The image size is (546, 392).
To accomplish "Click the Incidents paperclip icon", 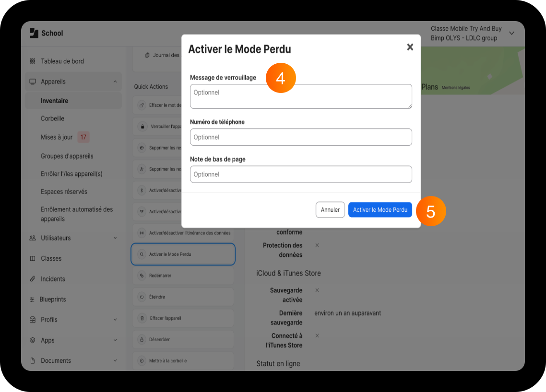I will coord(32,279).
